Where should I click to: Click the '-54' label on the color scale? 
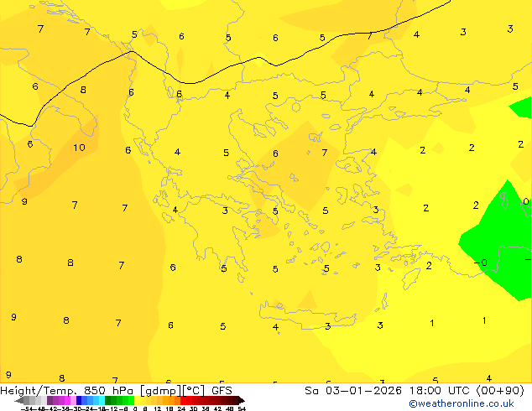pyautogui.click(x=27, y=408)
